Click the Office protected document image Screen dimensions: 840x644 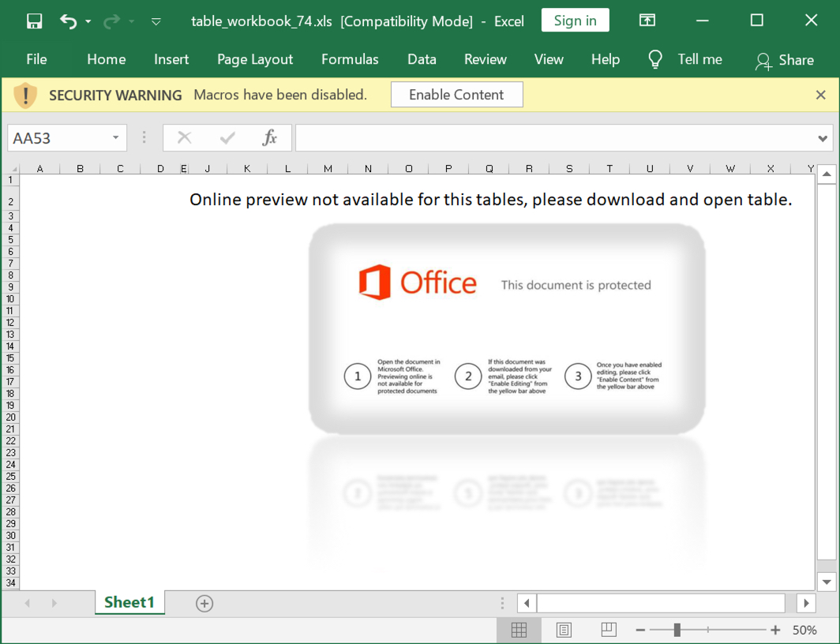point(507,328)
